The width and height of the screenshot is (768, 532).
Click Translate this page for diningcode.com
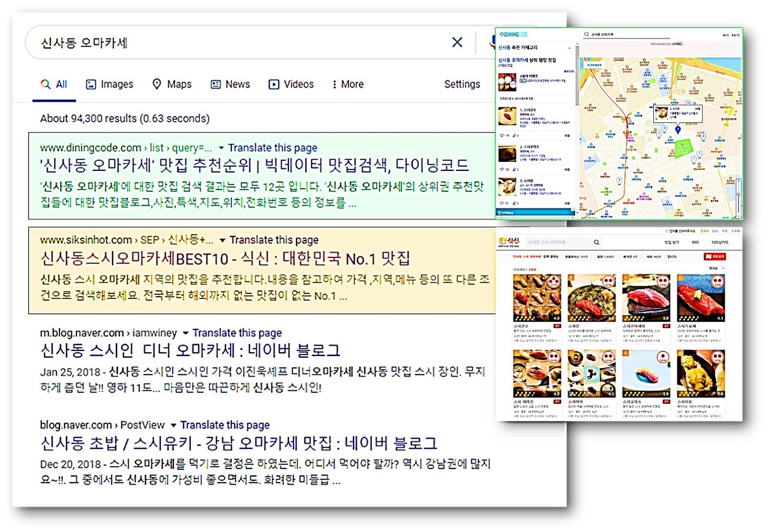[x=273, y=148]
